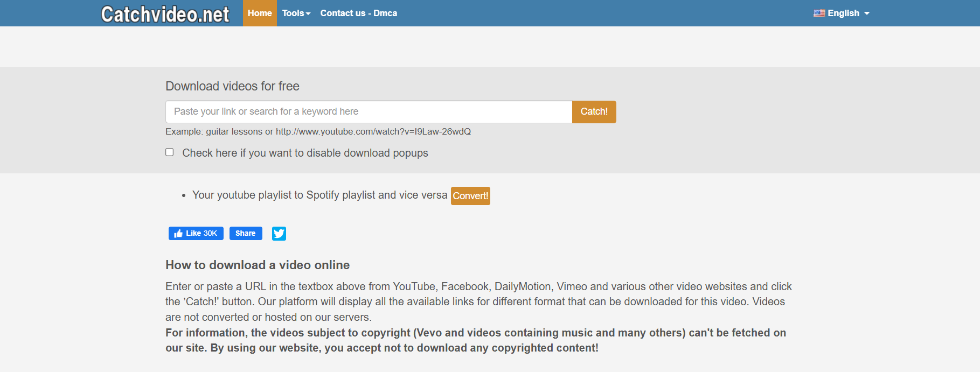Click the 'Download videos for free' title
The height and width of the screenshot is (372, 980).
tap(232, 86)
